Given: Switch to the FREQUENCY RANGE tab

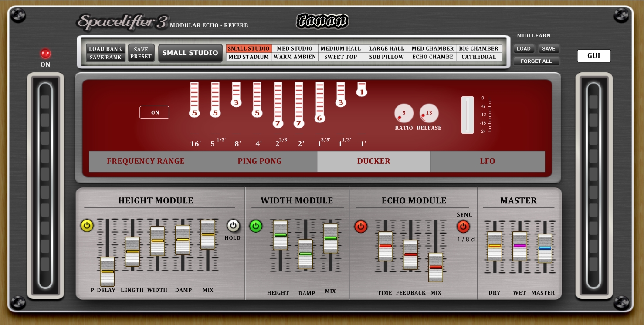Looking at the screenshot, I should (146, 161).
